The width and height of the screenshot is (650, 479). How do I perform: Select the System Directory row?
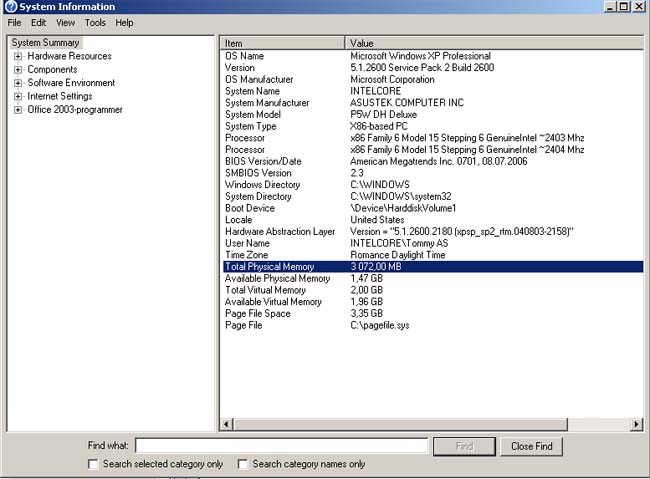point(433,196)
